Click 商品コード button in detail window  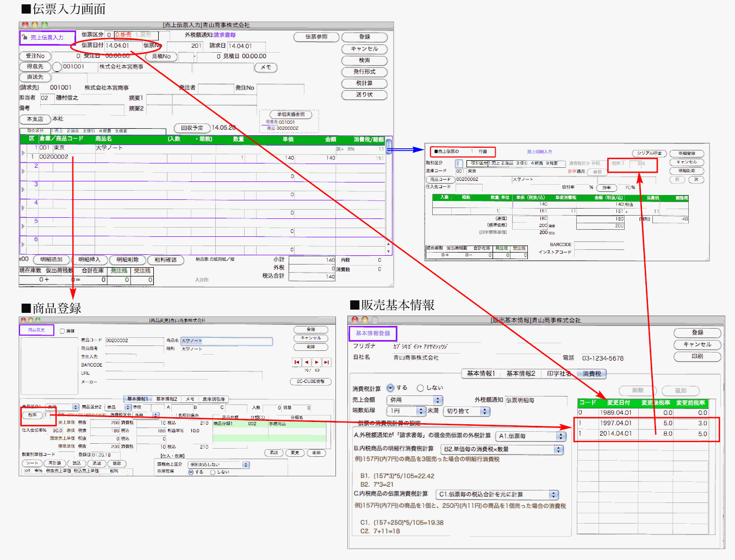tap(440, 179)
